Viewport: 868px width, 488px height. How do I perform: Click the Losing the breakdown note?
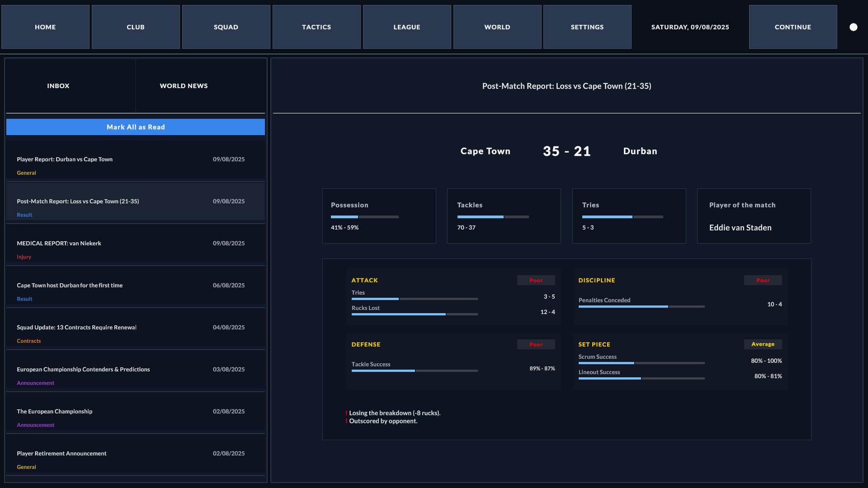click(393, 413)
